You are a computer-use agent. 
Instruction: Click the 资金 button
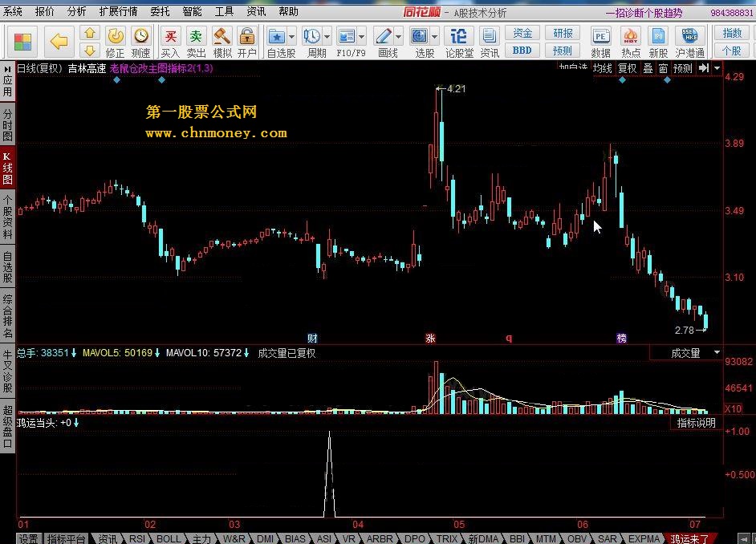[x=522, y=33]
